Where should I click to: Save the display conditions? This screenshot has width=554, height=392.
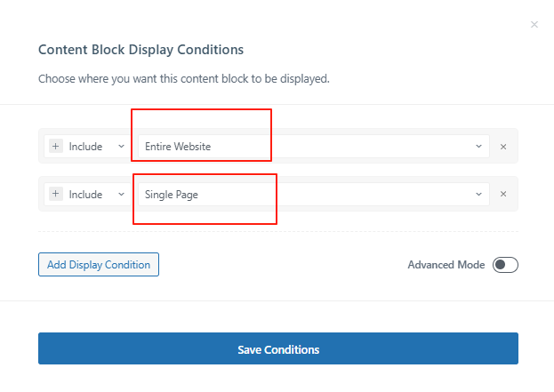pos(277,349)
